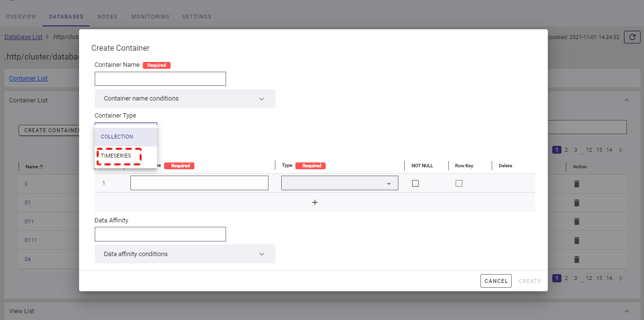Switch to the MONITORING tab
The width and height of the screenshot is (644, 320).
click(150, 17)
